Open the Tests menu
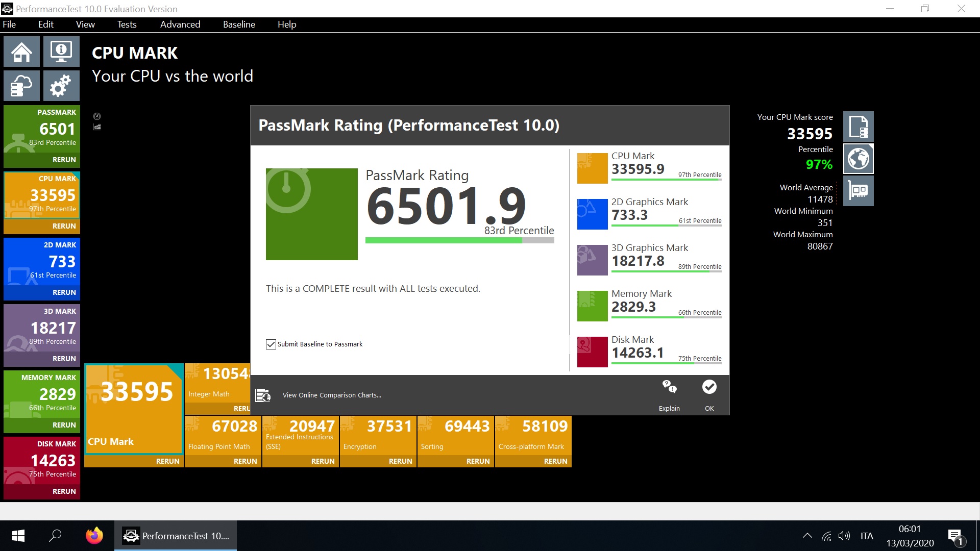This screenshot has width=980, height=551. click(127, 24)
